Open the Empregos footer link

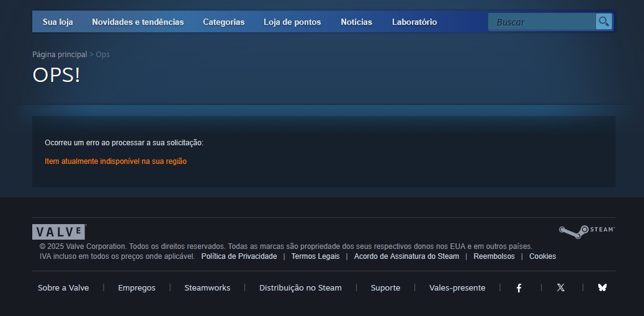pos(136,287)
